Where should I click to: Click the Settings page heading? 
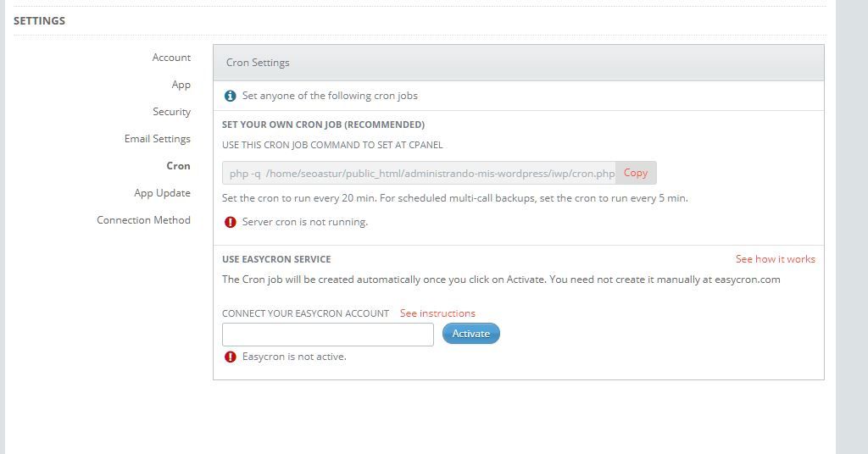(x=39, y=21)
